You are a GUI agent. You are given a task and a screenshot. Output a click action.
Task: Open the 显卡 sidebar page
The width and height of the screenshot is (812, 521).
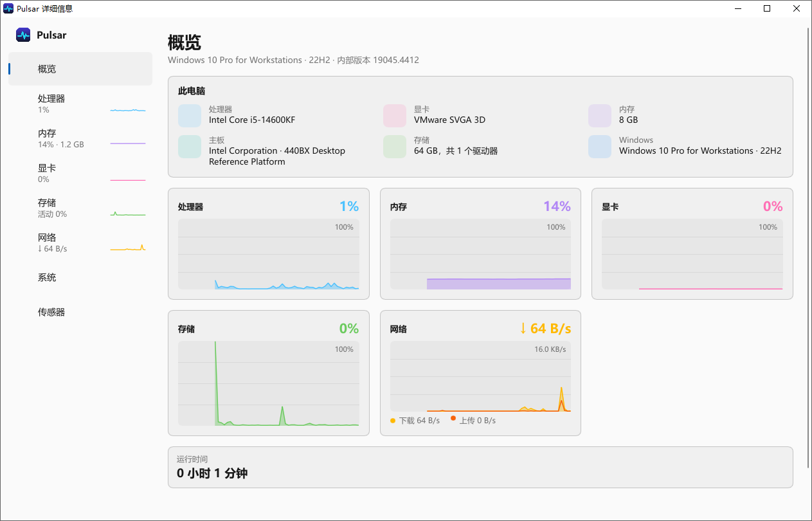coord(80,173)
